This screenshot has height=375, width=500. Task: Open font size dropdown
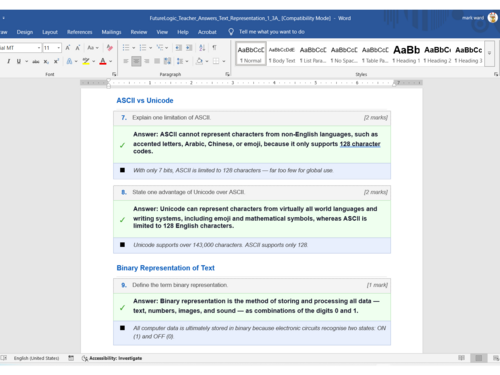point(59,48)
